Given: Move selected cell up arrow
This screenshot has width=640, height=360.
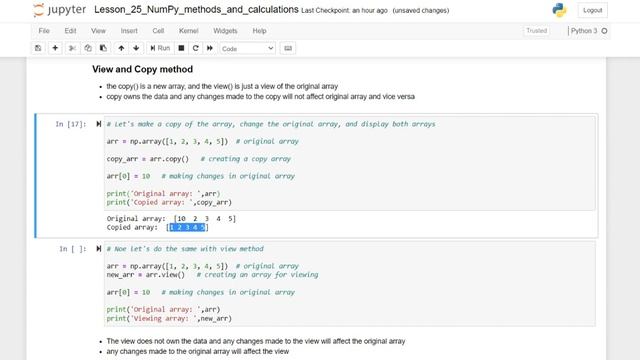Looking at the screenshot, I should [121, 48].
